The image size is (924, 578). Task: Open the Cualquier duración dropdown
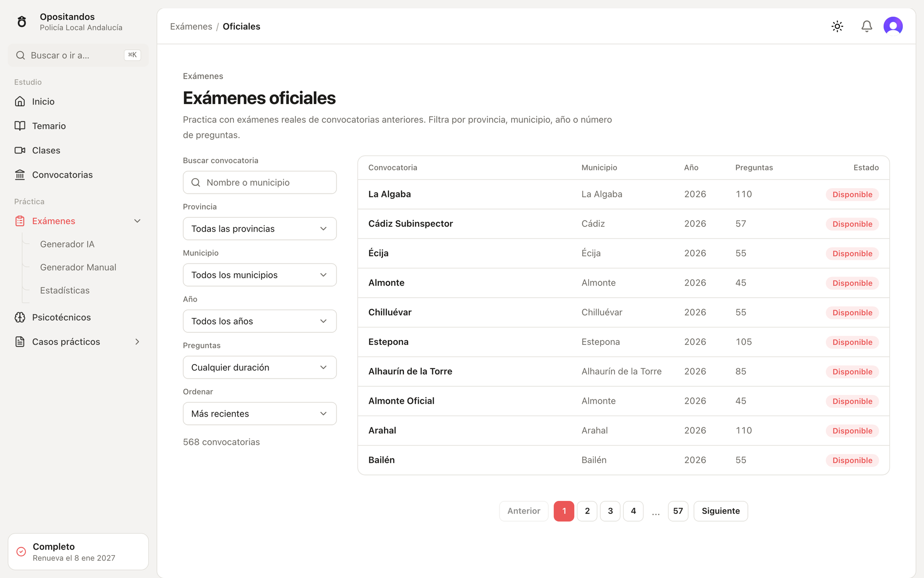[260, 368]
